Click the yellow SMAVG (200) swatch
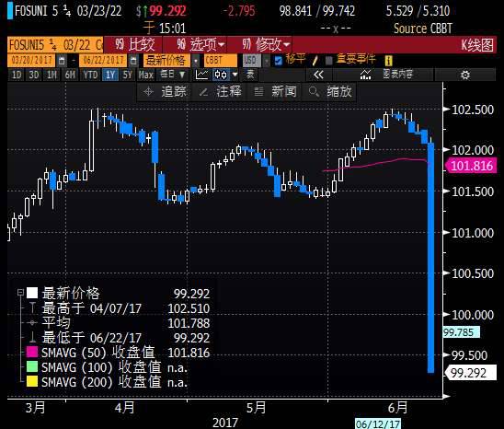Screen dimensions: 504x429 tap(32, 381)
